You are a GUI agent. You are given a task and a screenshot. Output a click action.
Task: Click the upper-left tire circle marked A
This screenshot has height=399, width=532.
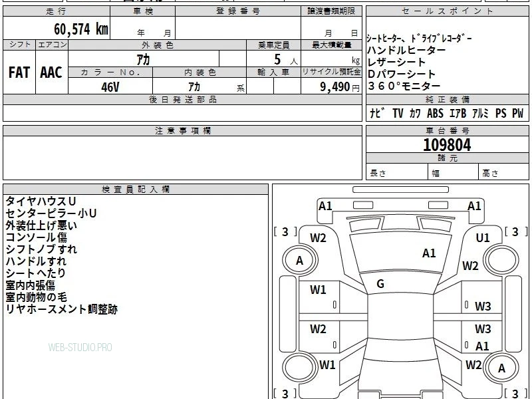point(300,261)
